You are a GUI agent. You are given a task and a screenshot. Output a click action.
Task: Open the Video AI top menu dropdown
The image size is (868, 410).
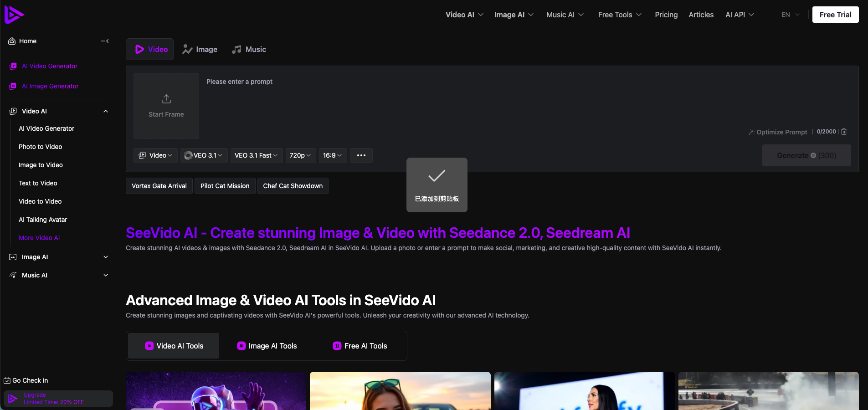(x=464, y=15)
